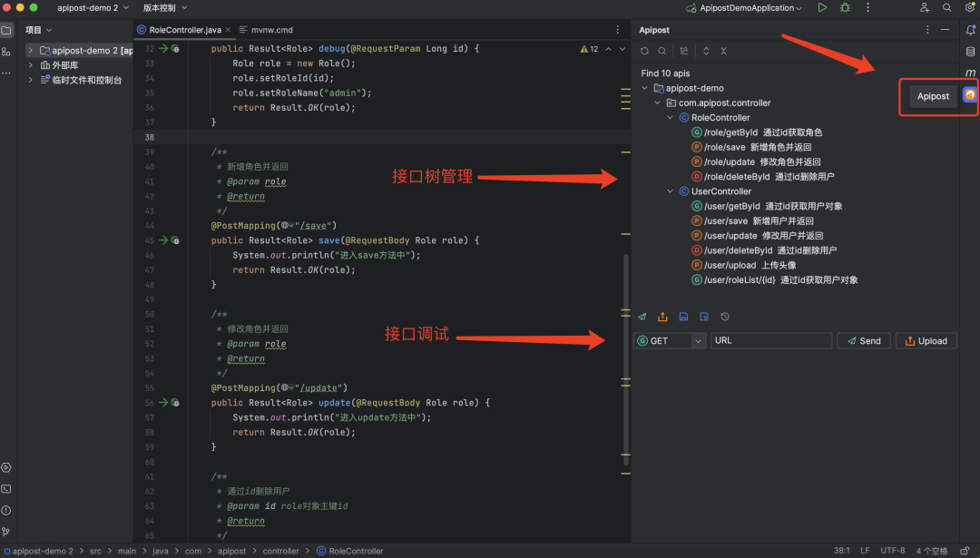Collapse the RoleController node
The height and width of the screenshot is (558, 980).
click(670, 117)
